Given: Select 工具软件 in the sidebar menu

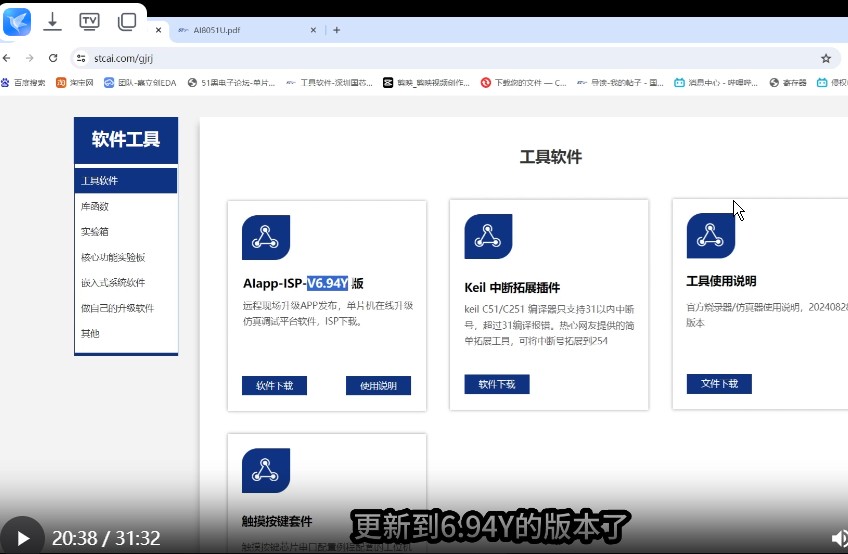Looking at the screenshot, I should [126, 181].
